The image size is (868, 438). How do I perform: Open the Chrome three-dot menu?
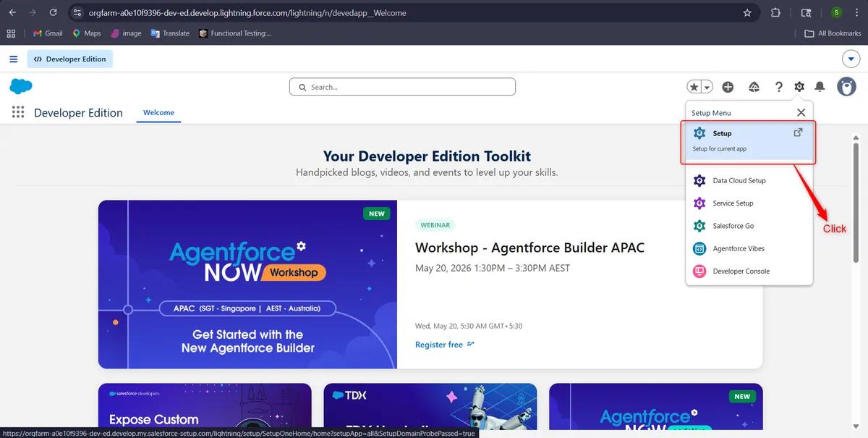(857, 12)
